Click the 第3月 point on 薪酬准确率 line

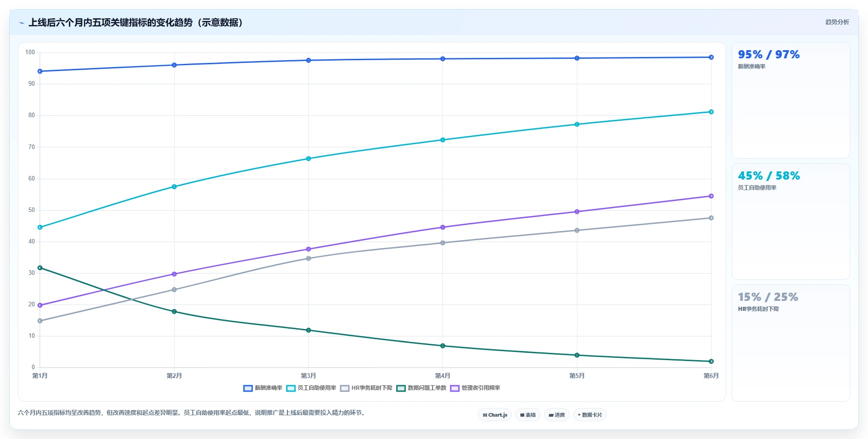pyautogui.click(x=308, y=60)
